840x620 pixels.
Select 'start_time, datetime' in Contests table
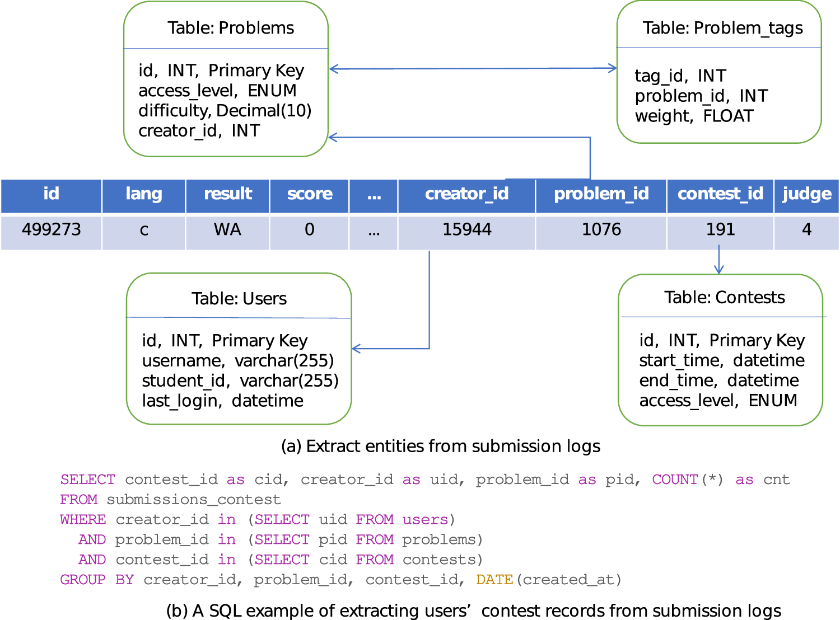(x=722, y=360)
